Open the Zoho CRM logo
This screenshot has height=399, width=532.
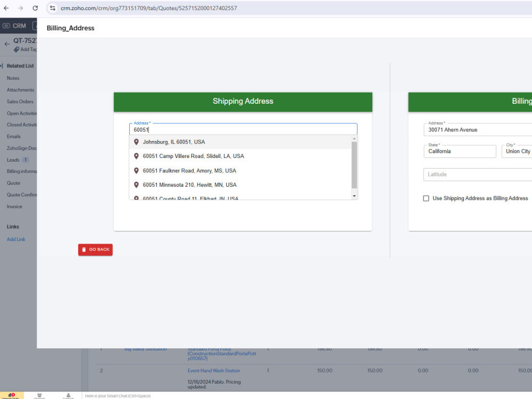[14, 26]
